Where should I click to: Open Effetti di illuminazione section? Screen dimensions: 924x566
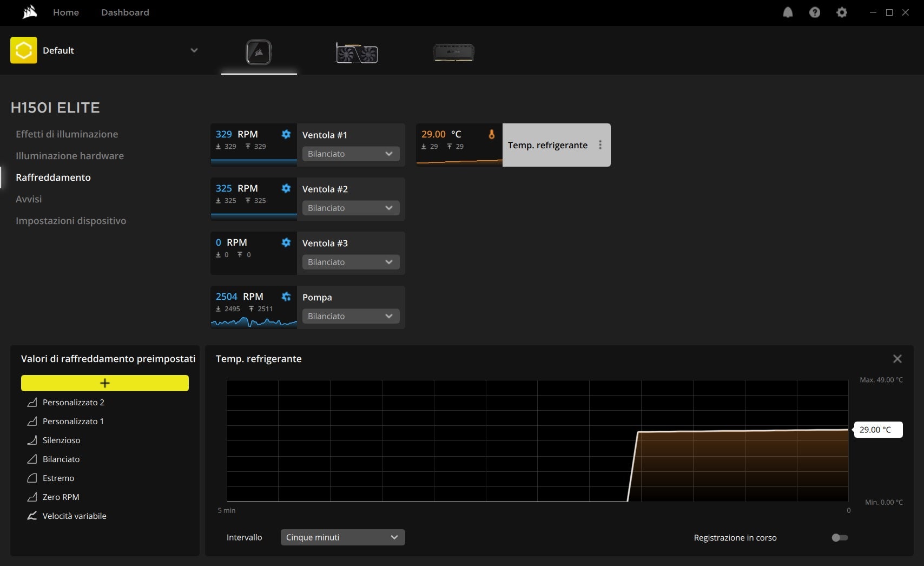point(67,134)
